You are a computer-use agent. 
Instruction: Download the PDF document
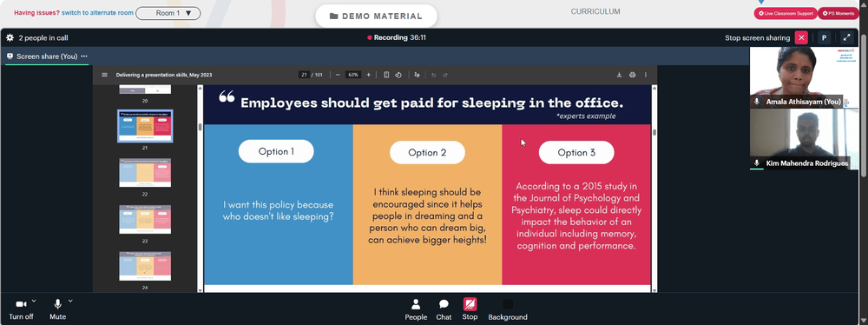(x=619, y=75)
